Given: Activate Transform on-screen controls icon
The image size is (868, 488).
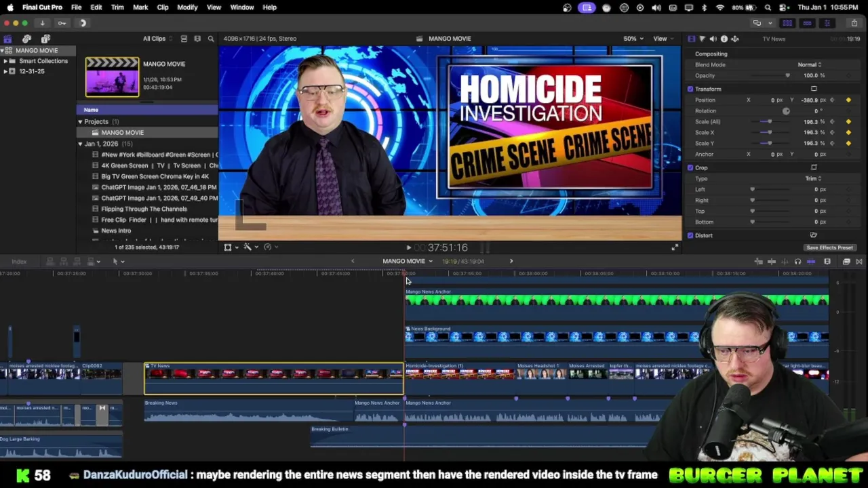Looking at the screenshot, I should coord(814,89).
